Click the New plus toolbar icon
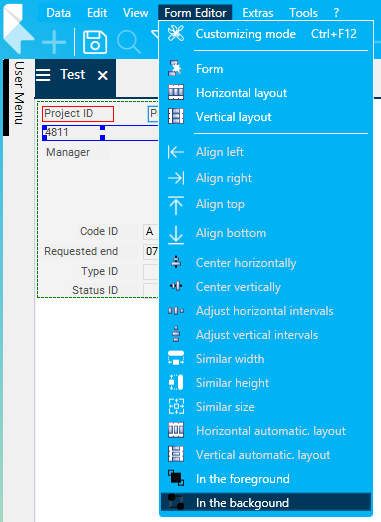The height and width of the screenshot is (522, 381). (x=54, y=42)
